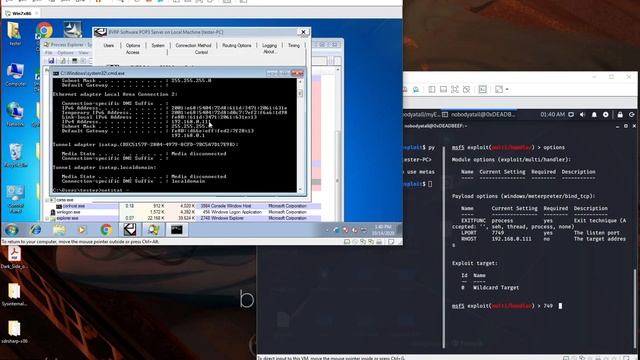Close the BVRP POP3 Server dialog
The image size is (640, 360).
point(303,32)
